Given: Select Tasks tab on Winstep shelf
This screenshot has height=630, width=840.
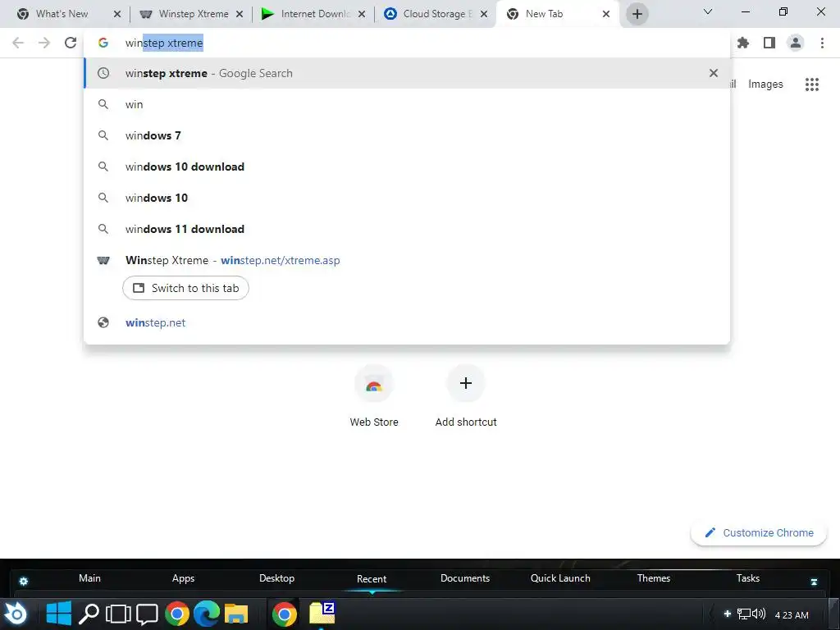Looking at the screenshot, I should [x=748, y=578].
